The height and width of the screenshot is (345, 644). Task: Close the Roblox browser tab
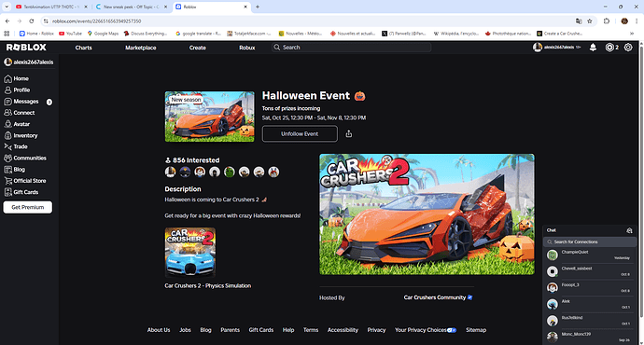coord(245,7)
